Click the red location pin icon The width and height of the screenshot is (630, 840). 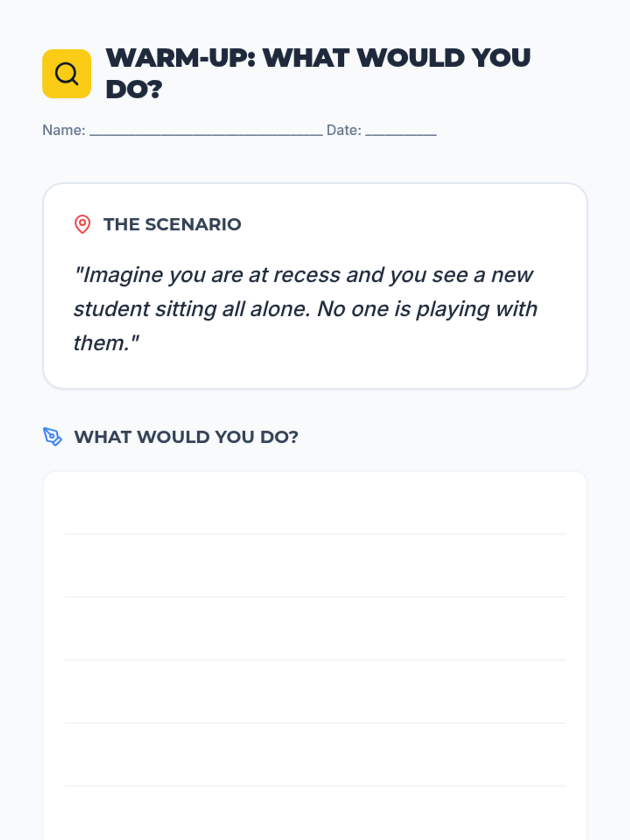[82, 224]
